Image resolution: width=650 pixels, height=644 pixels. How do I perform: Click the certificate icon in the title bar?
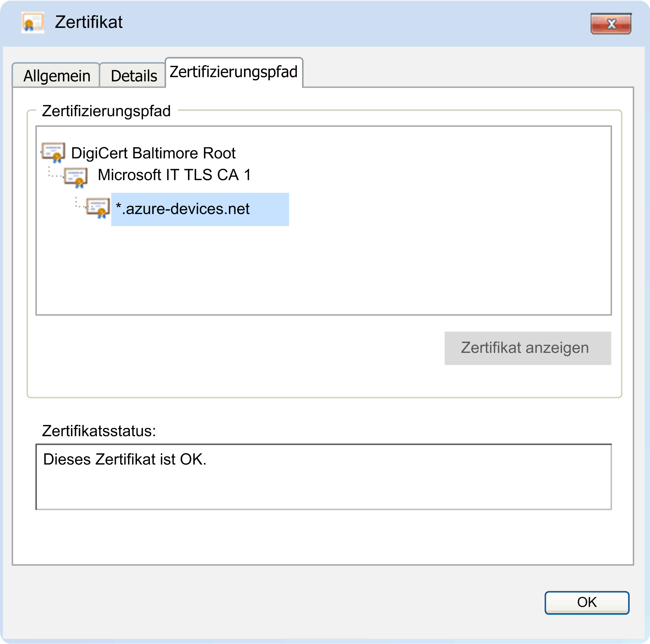coord(33,23)
